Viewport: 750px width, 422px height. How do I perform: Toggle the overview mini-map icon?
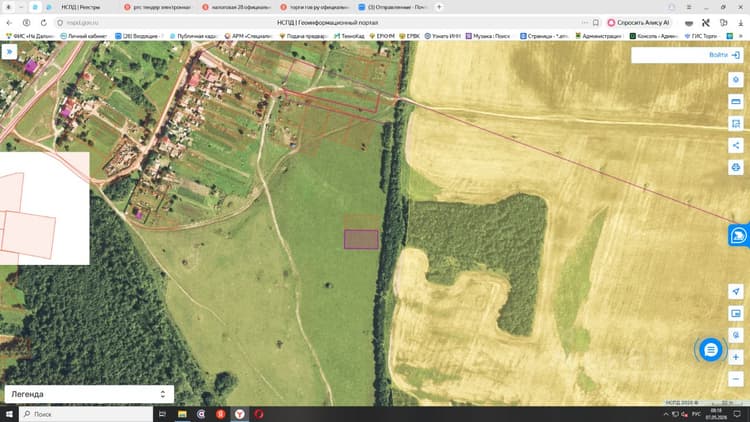pos(736,313)
